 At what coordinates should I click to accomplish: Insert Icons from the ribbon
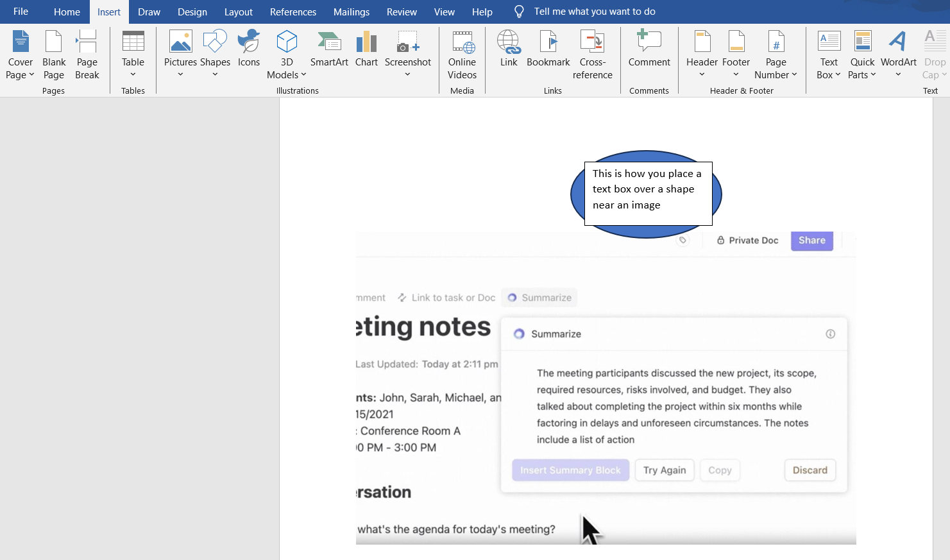pyautogui.click(x=249, y=49)
